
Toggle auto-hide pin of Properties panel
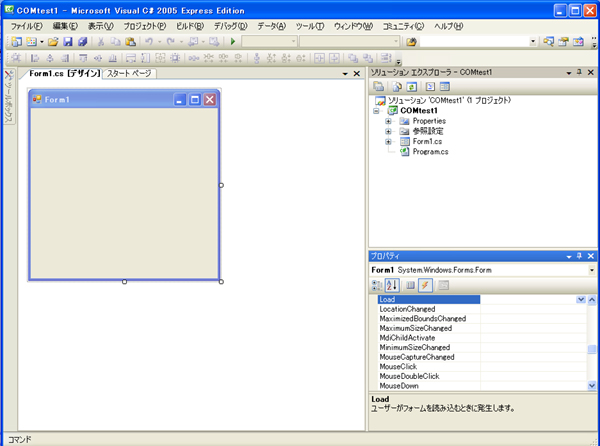point(579,256)
